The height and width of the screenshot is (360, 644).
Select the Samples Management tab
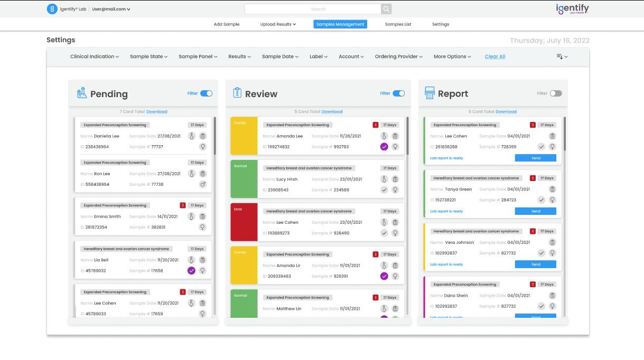[340, 24]
